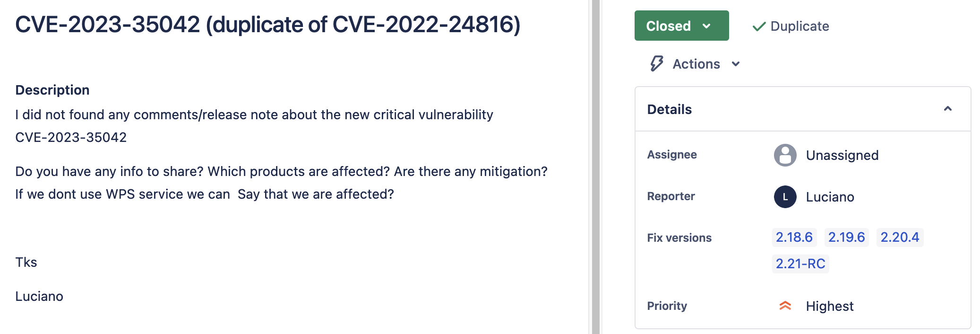Open fix version 2.21-RC link

[x=800, y=264]
